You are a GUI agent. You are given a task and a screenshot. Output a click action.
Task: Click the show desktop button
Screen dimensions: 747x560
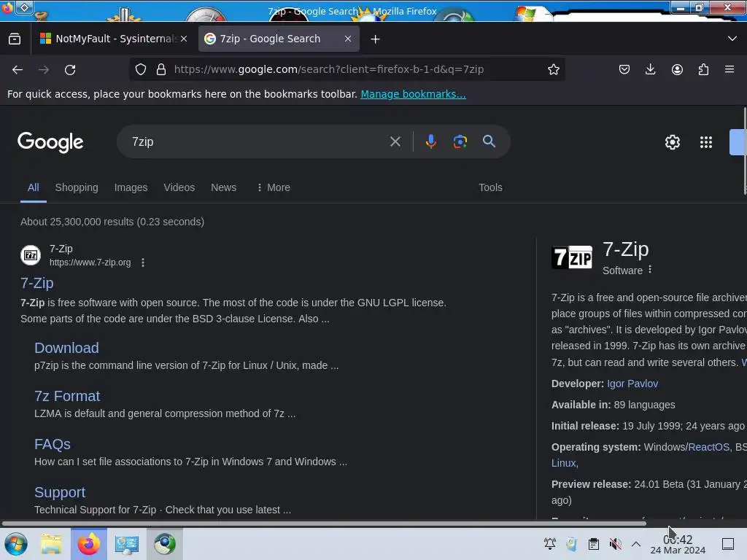coord(727,544)
